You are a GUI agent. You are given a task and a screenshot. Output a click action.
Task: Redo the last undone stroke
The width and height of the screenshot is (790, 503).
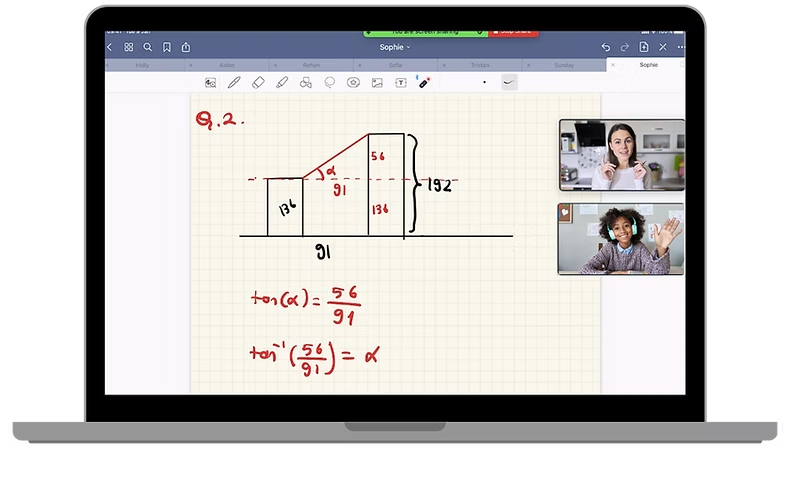(625, 47)
